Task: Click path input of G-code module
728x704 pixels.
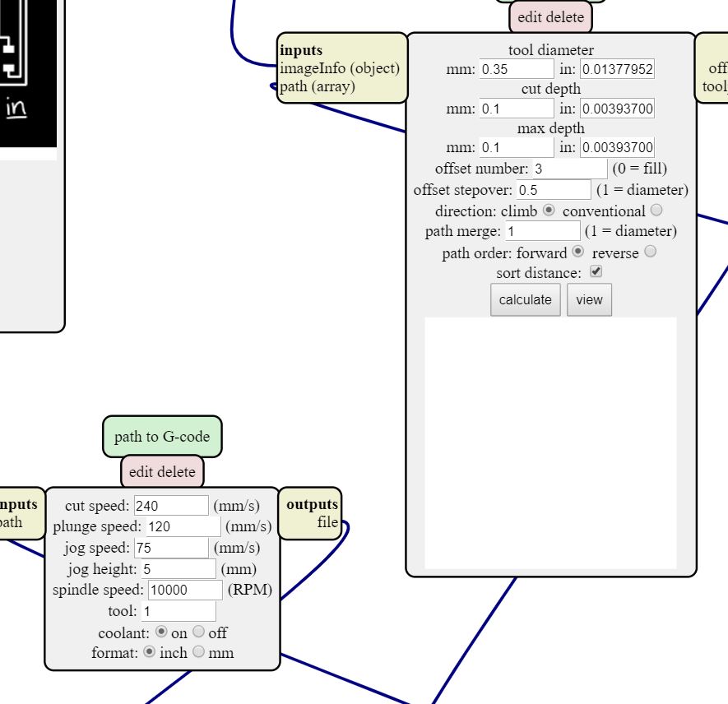Action: point(12,522)
